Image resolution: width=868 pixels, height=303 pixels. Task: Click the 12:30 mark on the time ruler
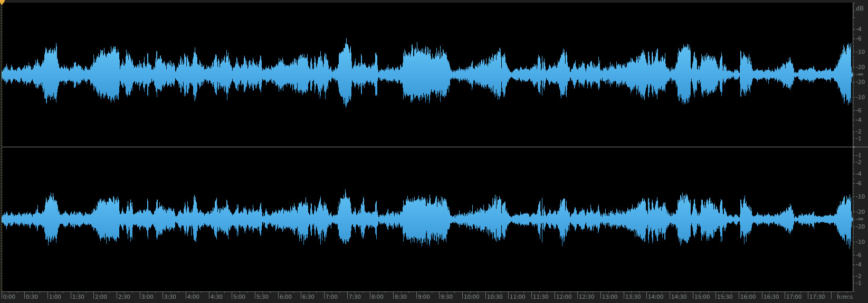coord(586,297)
